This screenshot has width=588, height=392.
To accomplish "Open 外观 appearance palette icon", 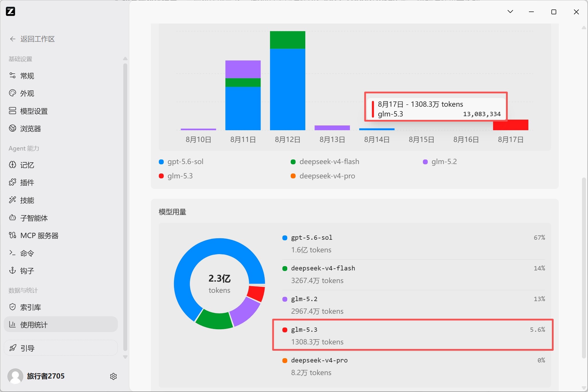I will tap(12, 93).
